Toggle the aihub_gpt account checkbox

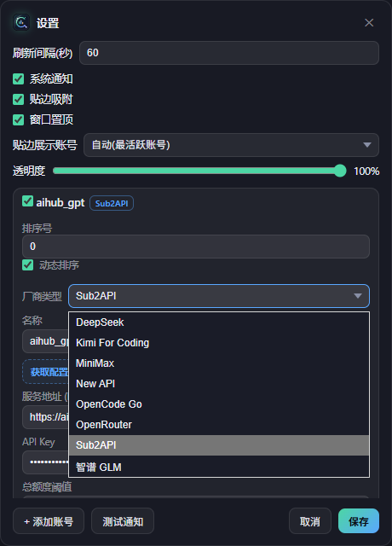[27, 201]
